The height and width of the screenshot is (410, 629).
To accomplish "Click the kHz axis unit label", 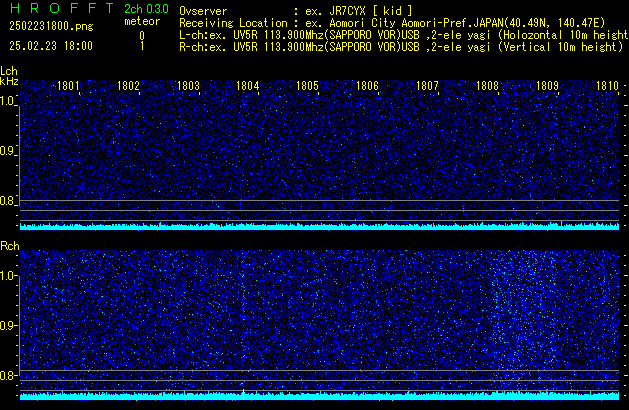I will tap(9, 81).
